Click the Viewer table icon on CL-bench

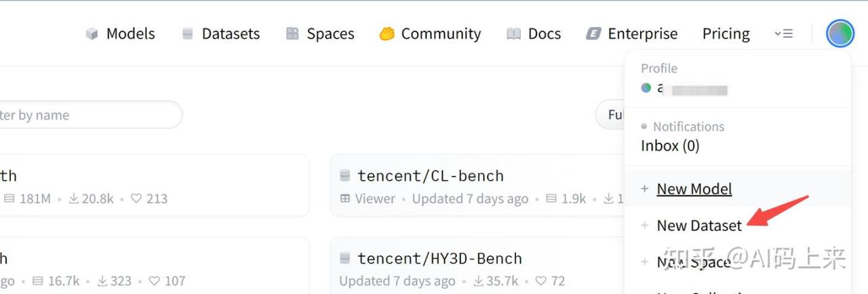coord(345,199)
